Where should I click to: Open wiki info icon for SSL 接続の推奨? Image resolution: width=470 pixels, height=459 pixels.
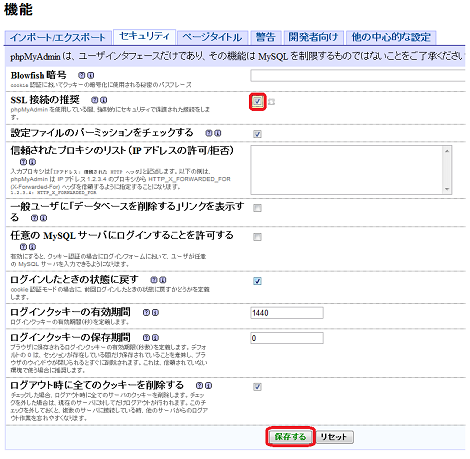point(104,100)
